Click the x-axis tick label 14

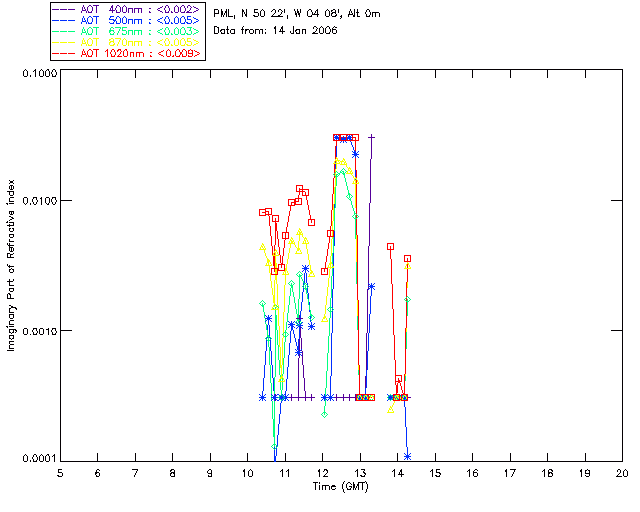tap(398, 473)
